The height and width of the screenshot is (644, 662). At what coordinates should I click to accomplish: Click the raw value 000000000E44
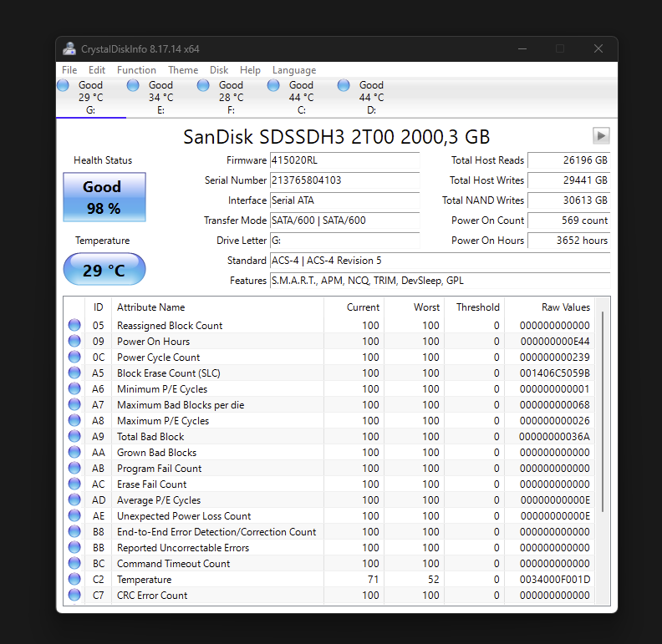[x=555, y=342]
